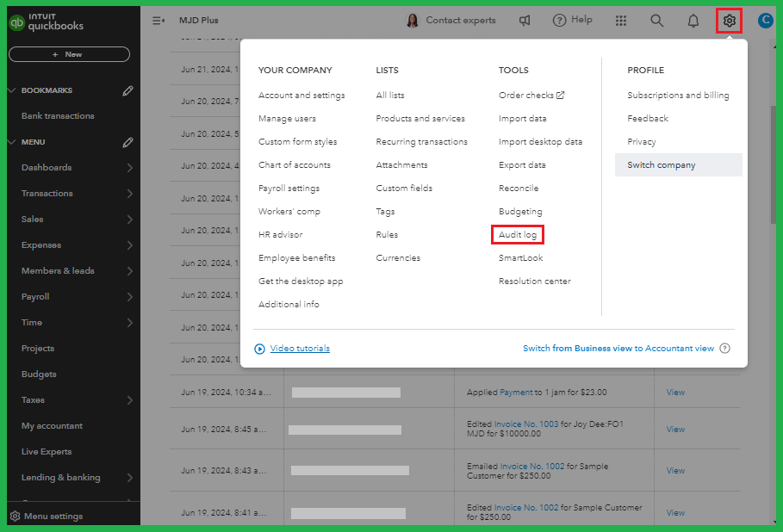783x532 pixels.
Task: Open Budgeting tool
Action: (x=520, y=212)
